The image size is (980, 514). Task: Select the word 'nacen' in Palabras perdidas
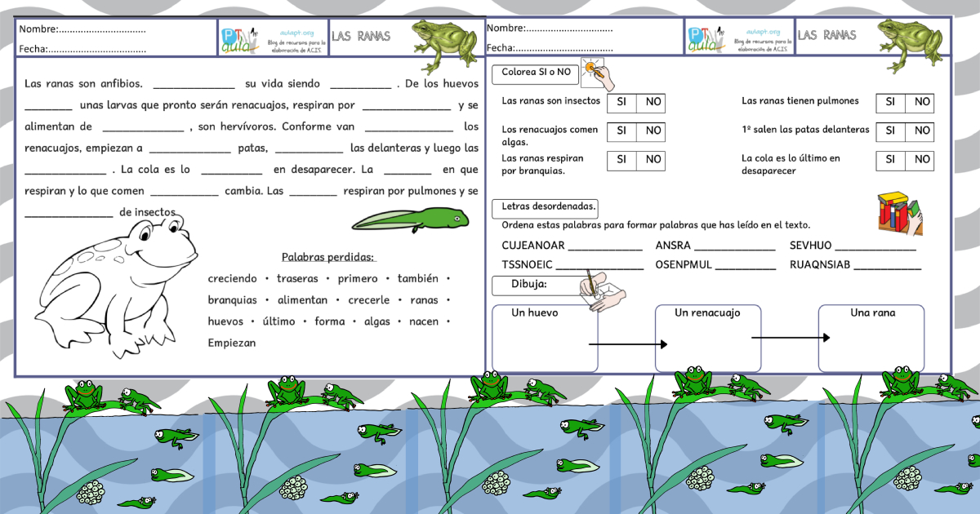point(424,321)
